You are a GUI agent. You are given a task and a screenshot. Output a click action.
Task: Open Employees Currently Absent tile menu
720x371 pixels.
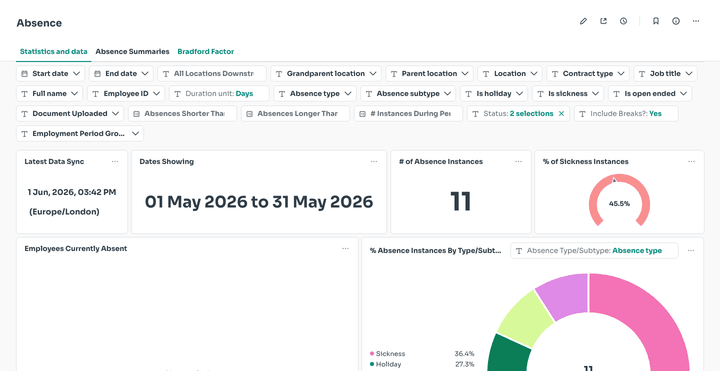click(x=345, y=248)
